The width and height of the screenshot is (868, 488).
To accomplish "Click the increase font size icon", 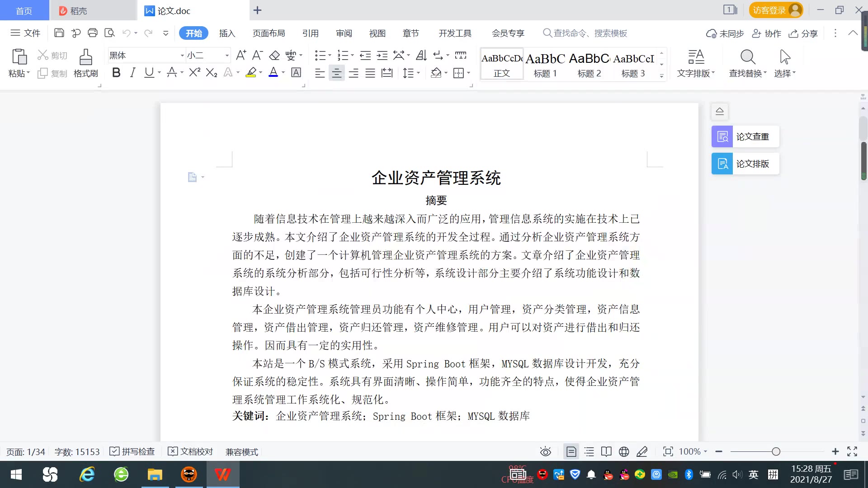I will (x=241, y=56).
